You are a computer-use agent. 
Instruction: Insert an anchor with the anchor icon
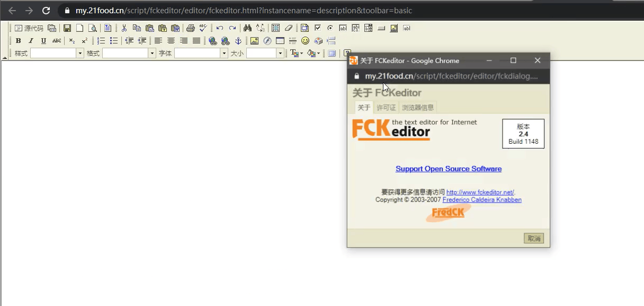point(238,41)
